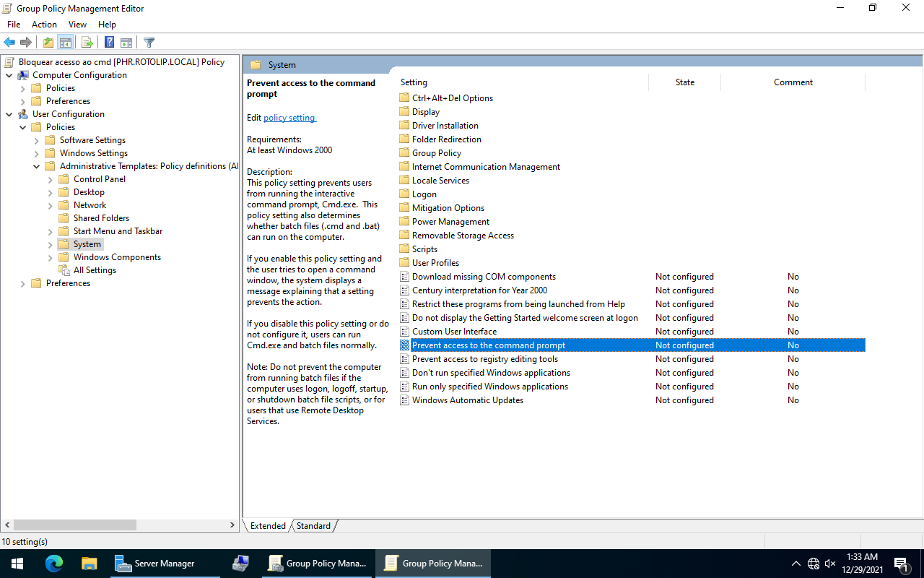Click the Forward navigation arrow
This screenshot has height=578, width=924.
[x=26, y=42]
